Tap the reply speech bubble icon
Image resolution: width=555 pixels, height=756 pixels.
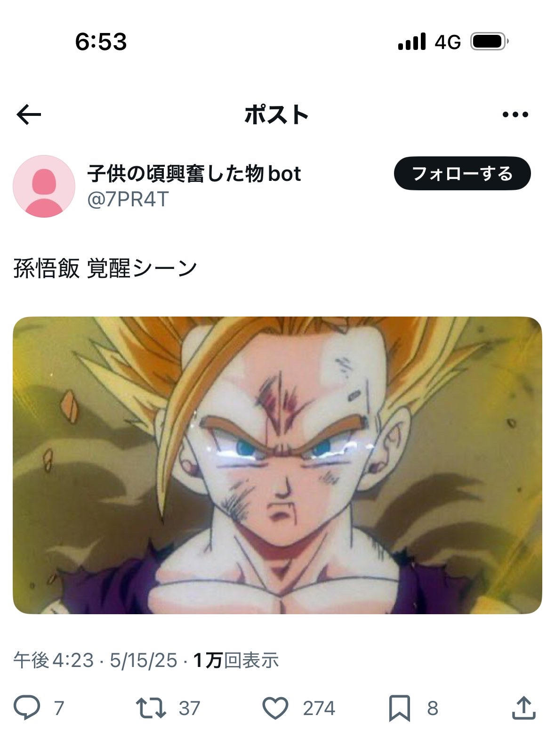[x=27, y=707]
